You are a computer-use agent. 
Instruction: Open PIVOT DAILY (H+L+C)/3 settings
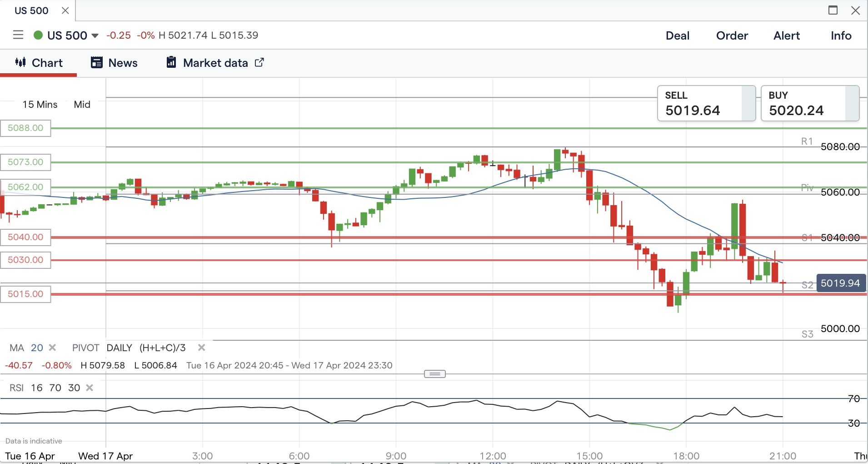pos(129,348)
